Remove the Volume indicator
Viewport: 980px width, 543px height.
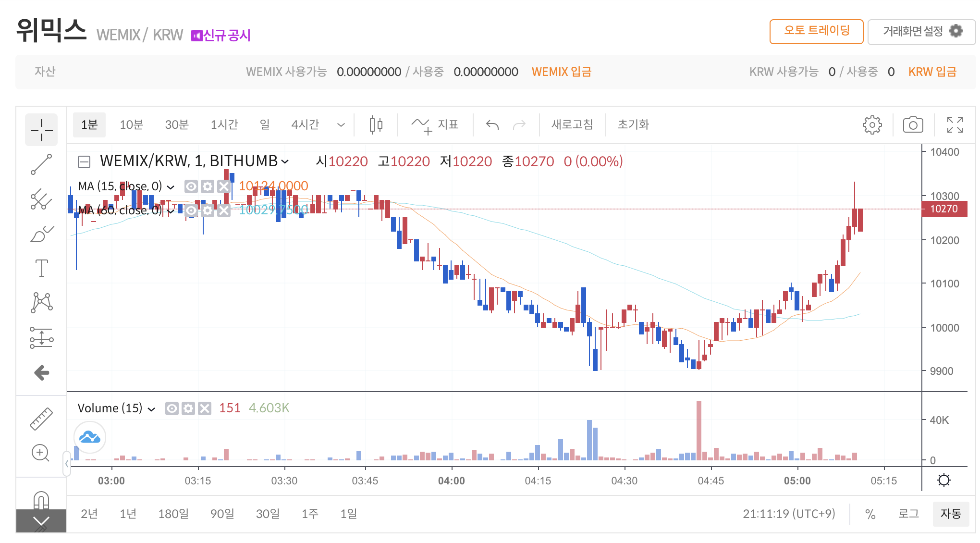tap(205, 408)
